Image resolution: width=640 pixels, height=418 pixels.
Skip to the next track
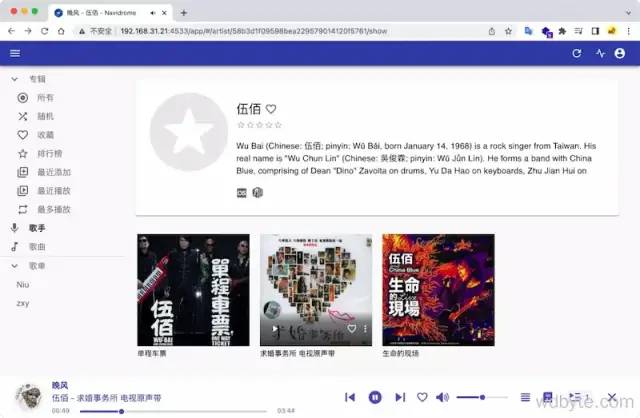[x=400, y=397]
